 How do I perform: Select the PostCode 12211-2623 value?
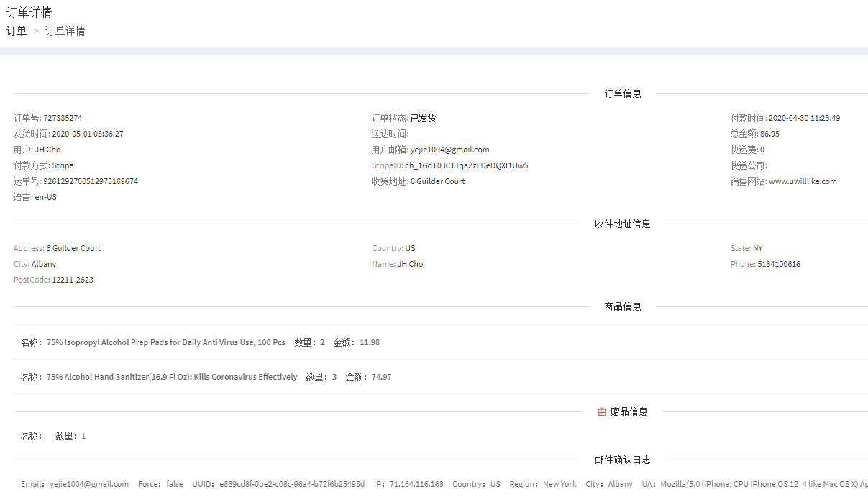tap(73, 280)
